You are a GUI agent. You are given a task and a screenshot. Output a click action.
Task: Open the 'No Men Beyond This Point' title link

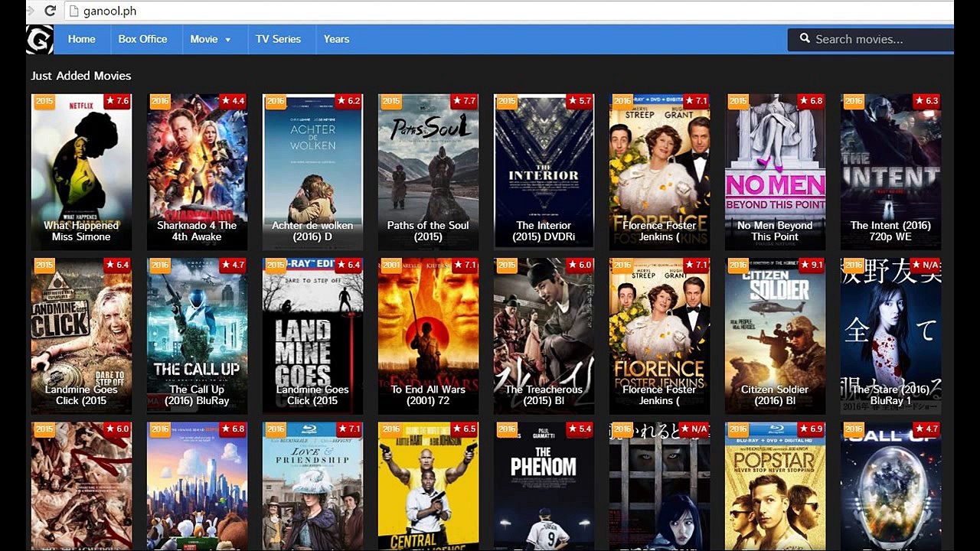pyautogui.click(x=775, y=231)
